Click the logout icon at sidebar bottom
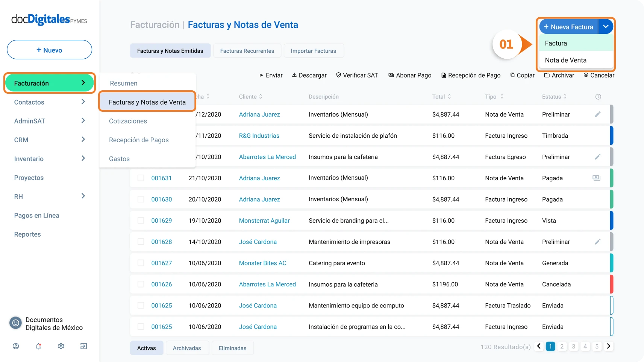Screen dimensions: 644x362 [83, 346]
